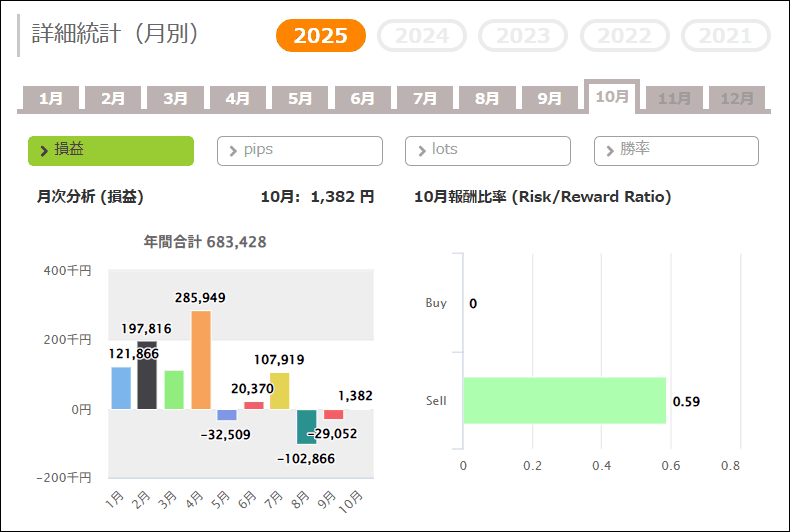
Task: Show the 損益 profit/loss analysis
Action: (111, 150)
